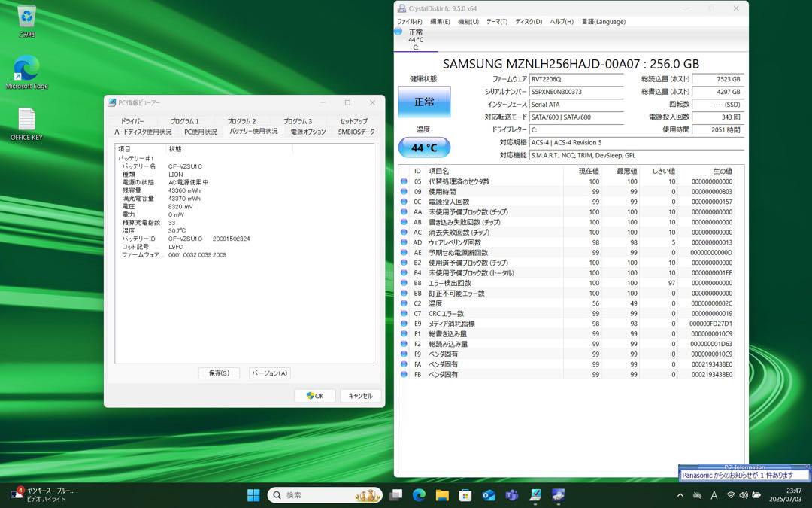Open the Wi-Fi network tray icon
The width and height of the screenshot is (812, 508).
[x=731, y=495]
